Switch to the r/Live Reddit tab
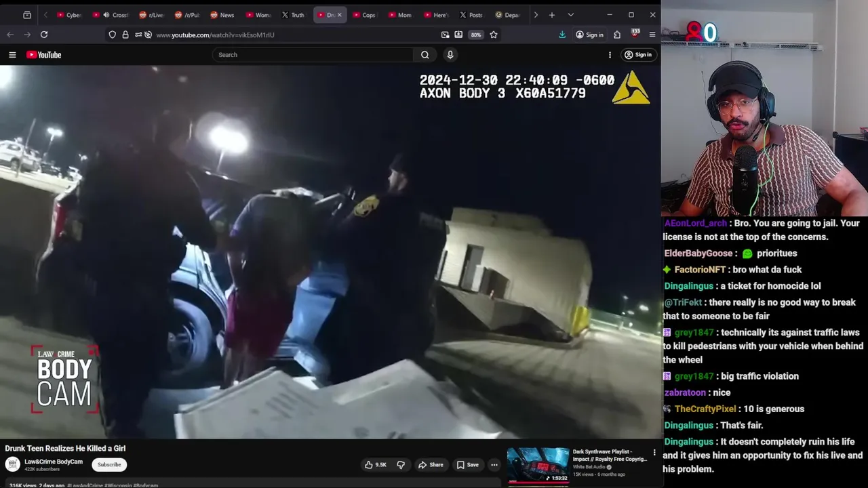This screenshot has width=868, height=488. pos(151,15)
